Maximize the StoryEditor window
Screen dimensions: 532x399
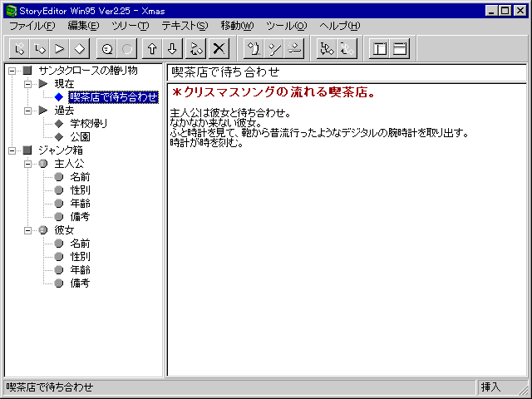(505, 11)
